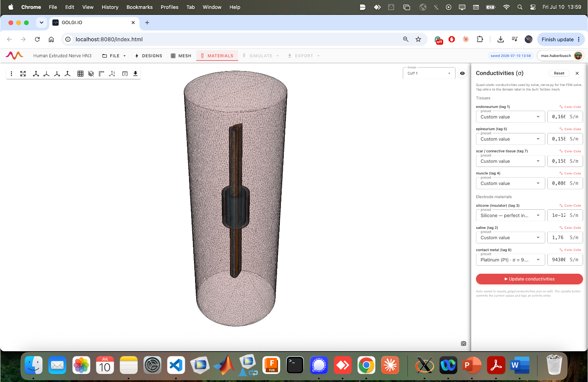Click the open-in-window icon in viewport toolbar
The width and height of the screenshot is (588, 382).
[x=125, y=74]
